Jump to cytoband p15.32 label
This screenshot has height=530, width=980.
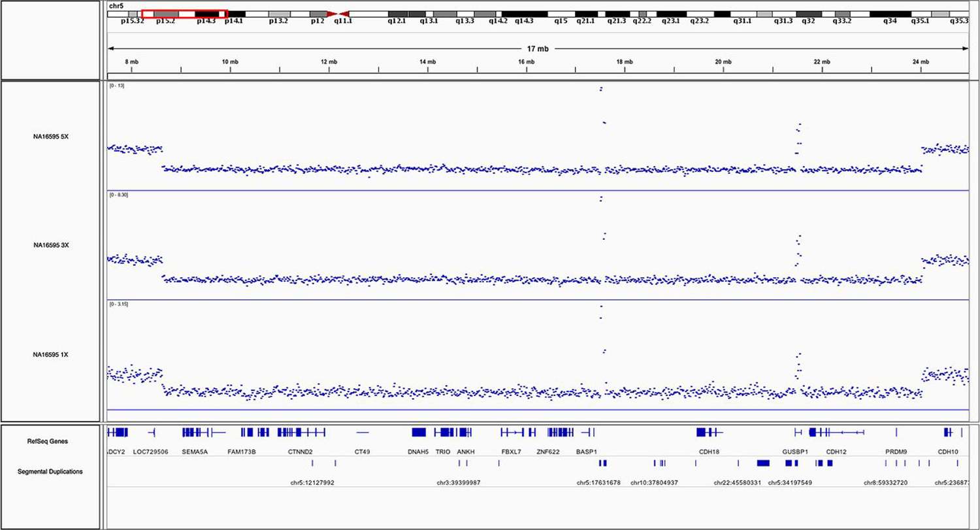132,22
